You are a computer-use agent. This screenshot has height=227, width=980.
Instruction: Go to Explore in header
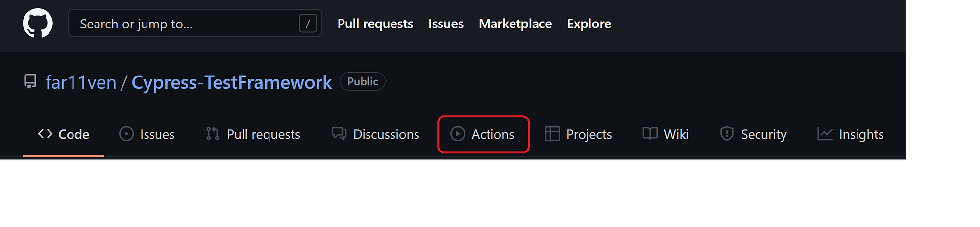[588, 24]
